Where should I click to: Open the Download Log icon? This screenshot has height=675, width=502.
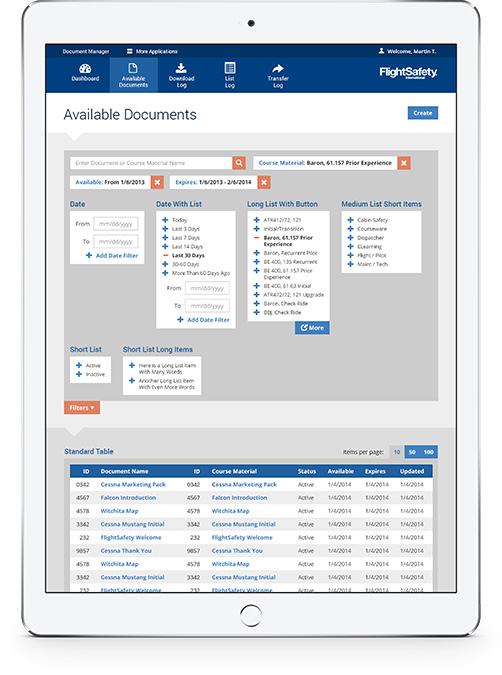(x=181, y=68)
